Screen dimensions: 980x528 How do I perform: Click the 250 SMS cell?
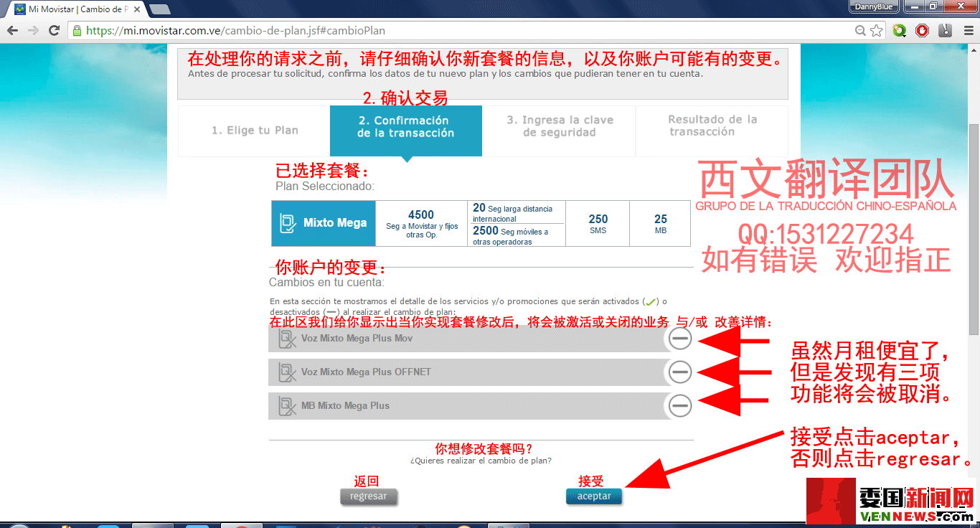pyautogui.click(x=598, y=224)
